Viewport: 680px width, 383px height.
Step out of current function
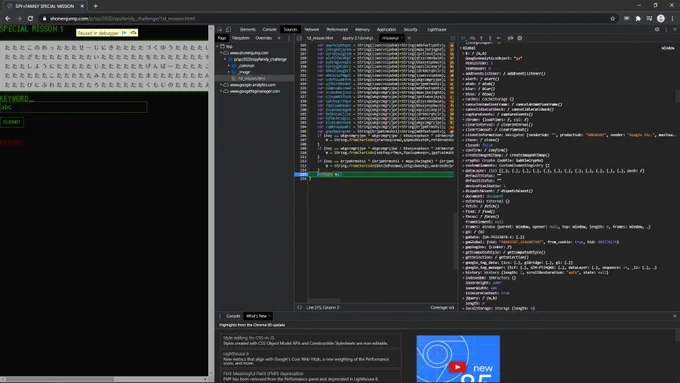[490, 38]
